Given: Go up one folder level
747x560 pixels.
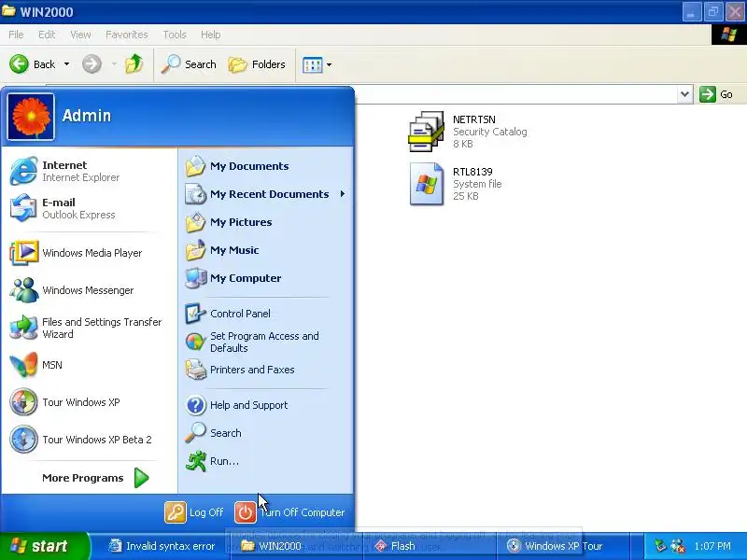Looking at the screenshot, I should coord(134,64).
